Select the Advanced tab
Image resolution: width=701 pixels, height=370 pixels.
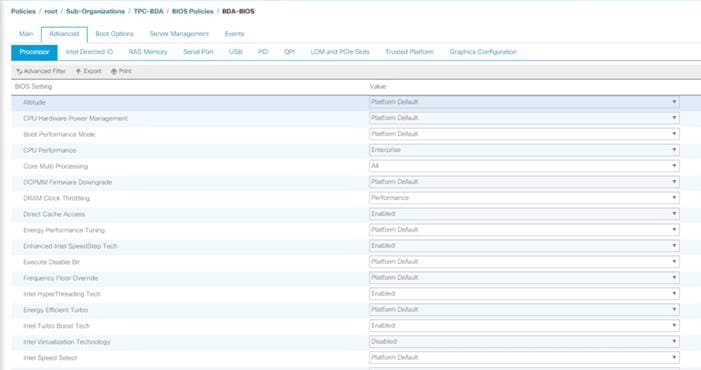64,34
